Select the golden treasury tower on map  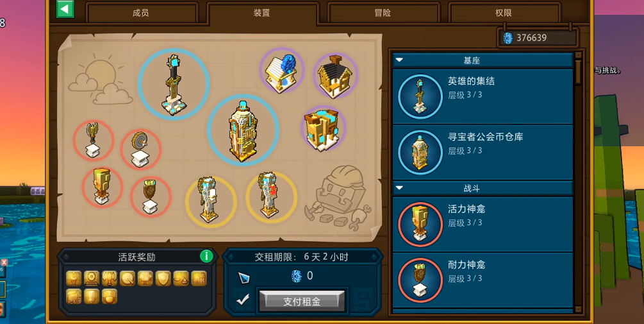243,130
